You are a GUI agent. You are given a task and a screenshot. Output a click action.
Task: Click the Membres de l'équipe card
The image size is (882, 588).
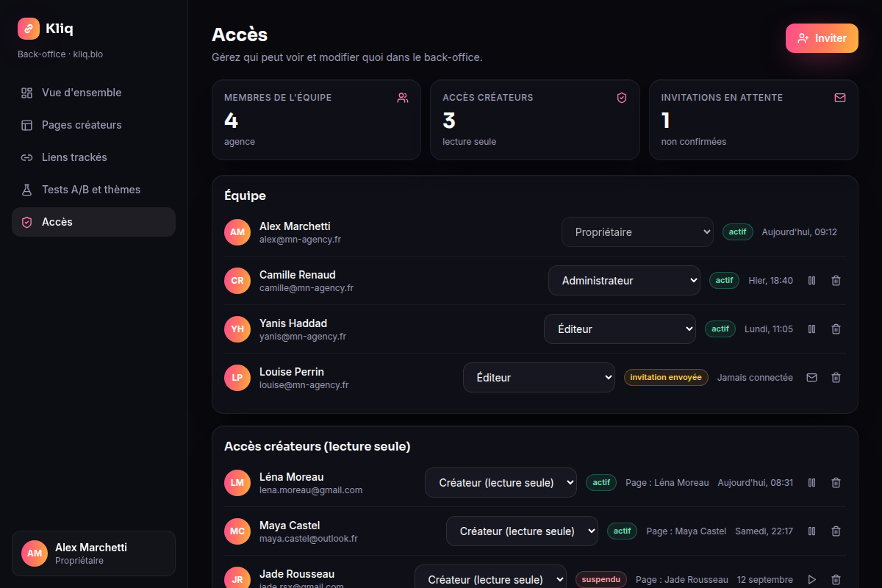tap(316, 120)
